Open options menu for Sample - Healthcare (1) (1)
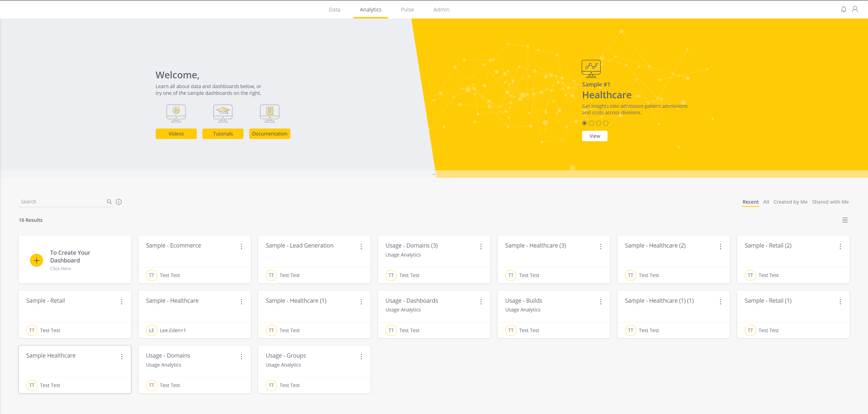The width and height of the screenshot is (868, 414). coord(720,301)
